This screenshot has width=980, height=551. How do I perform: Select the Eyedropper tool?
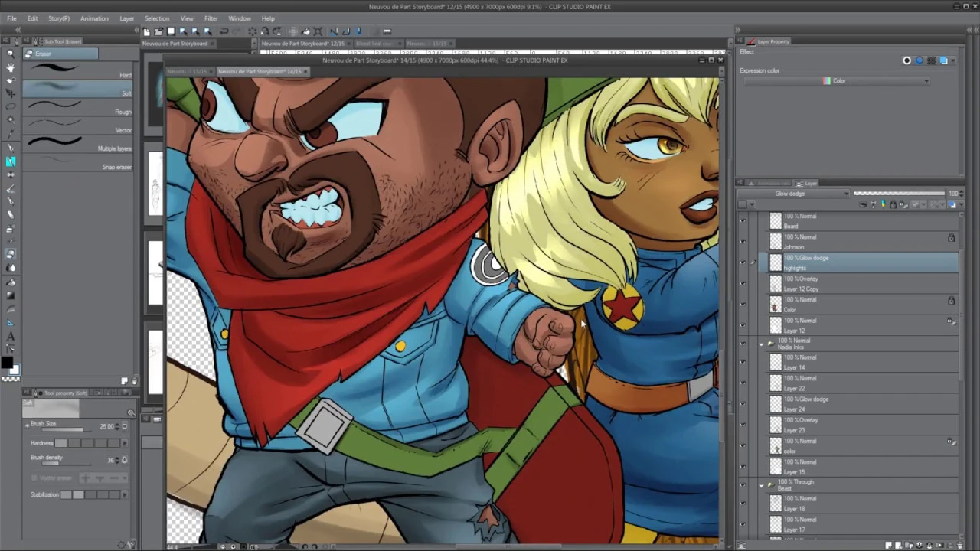pos(10,134)
